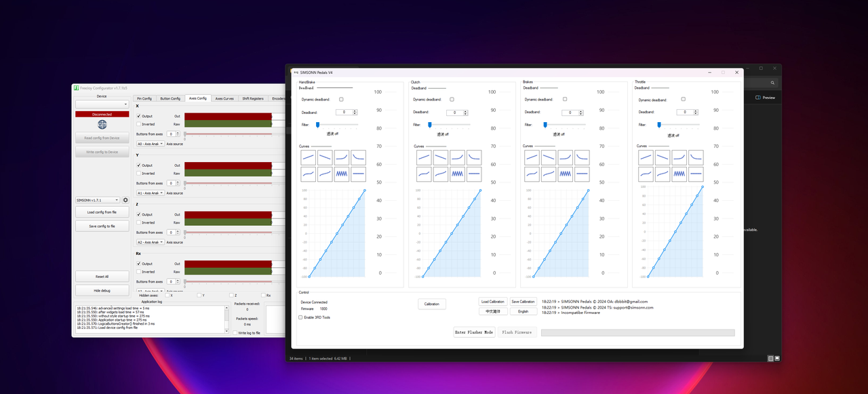Click the HandBrake Filter slider

(338, 125)
